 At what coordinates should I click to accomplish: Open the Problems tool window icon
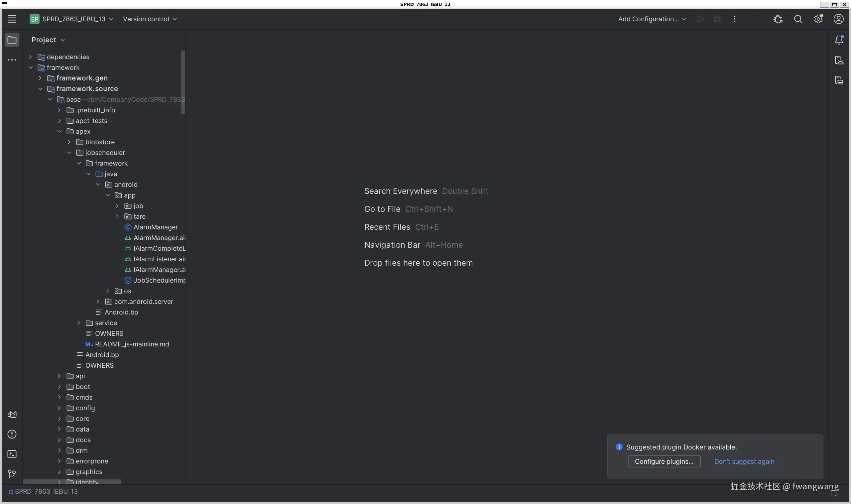click(12, 435)
